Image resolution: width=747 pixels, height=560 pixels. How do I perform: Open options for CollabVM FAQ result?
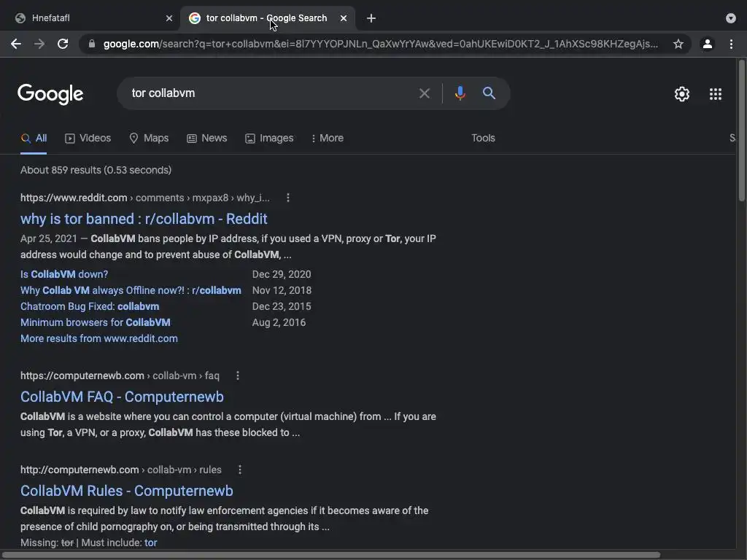[x=238, y=376]
